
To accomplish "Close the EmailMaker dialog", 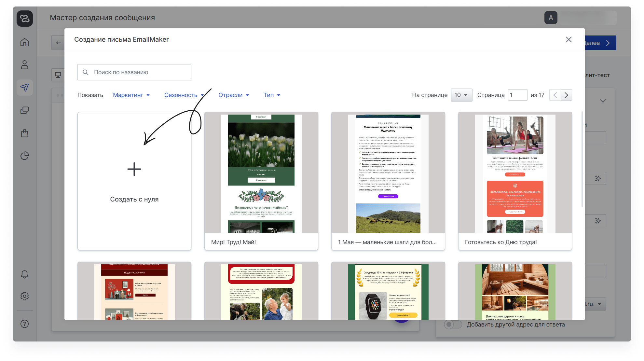I will 569,39.
